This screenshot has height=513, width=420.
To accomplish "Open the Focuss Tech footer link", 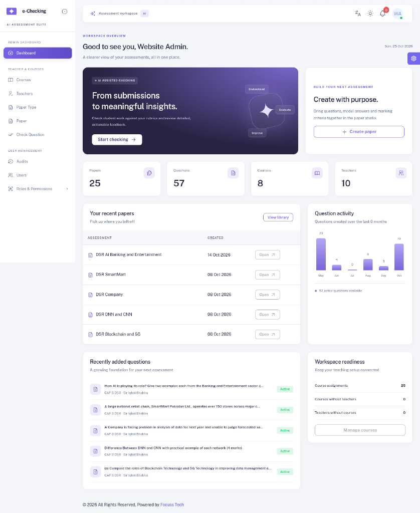I will (x=172, y=505).
